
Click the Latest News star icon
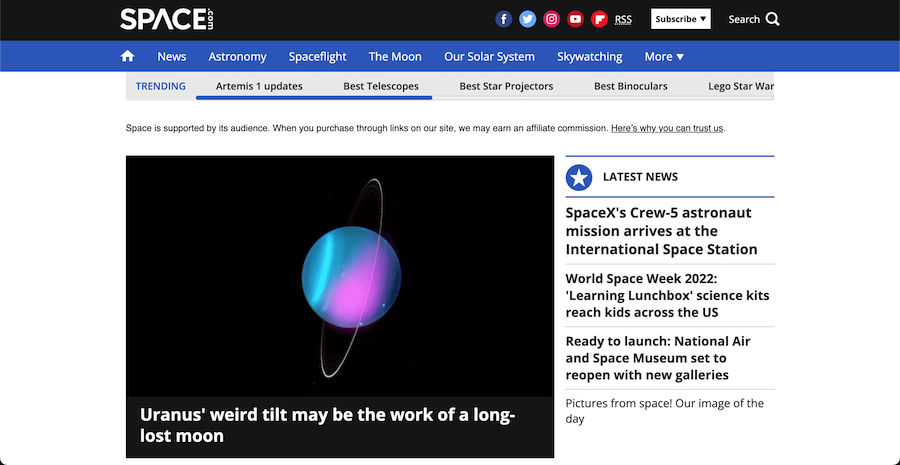pyautogui.click(x=579, y=177)
